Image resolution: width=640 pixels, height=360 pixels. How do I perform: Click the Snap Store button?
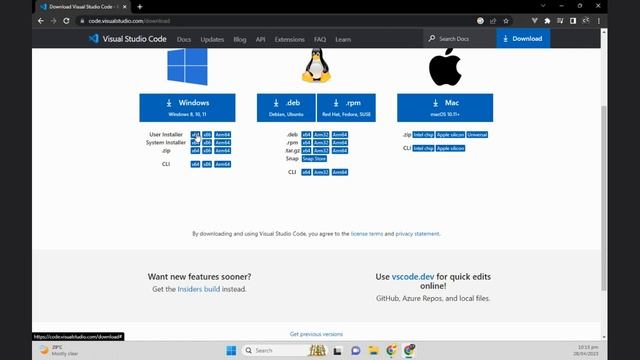point(314,158)
